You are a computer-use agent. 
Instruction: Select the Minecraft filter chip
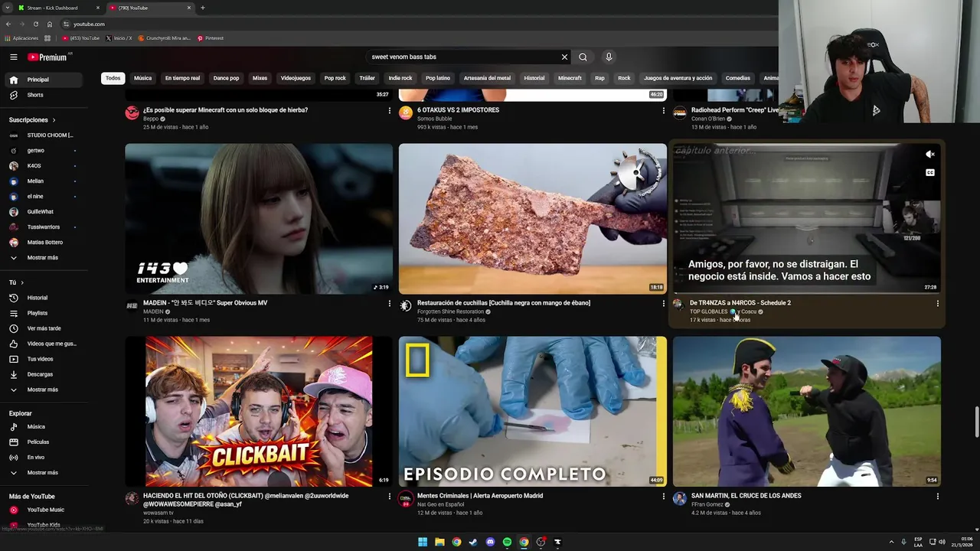(x=570, y=78)
